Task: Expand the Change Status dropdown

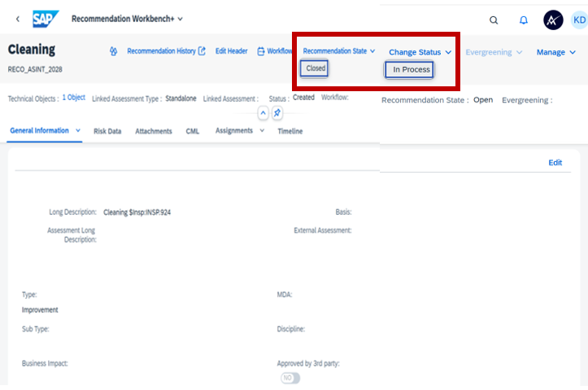Action: [x=420, y=52]
